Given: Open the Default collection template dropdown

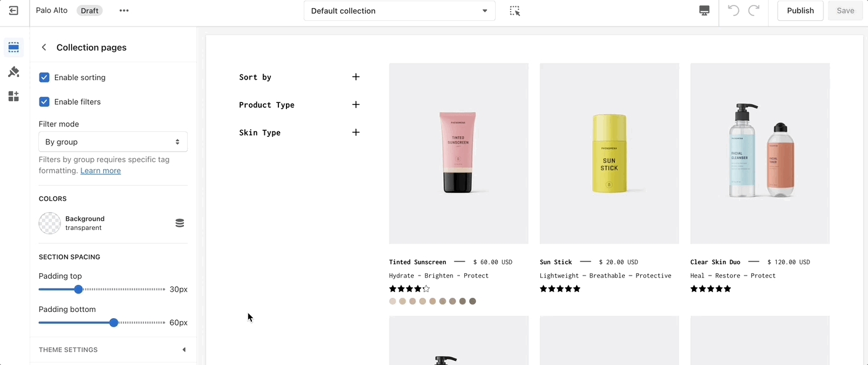Looking at the screenshot, I should click(x=399, y=10).
